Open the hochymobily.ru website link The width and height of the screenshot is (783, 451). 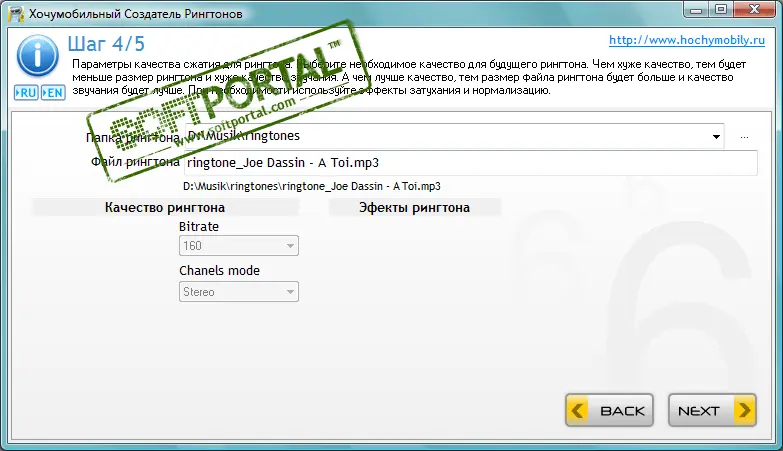[687, 40]
